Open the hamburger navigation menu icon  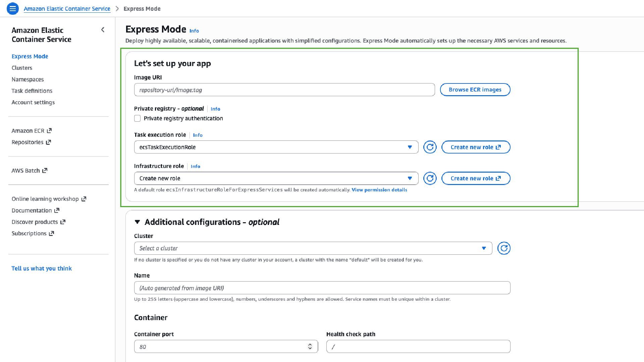coord(12,8)
